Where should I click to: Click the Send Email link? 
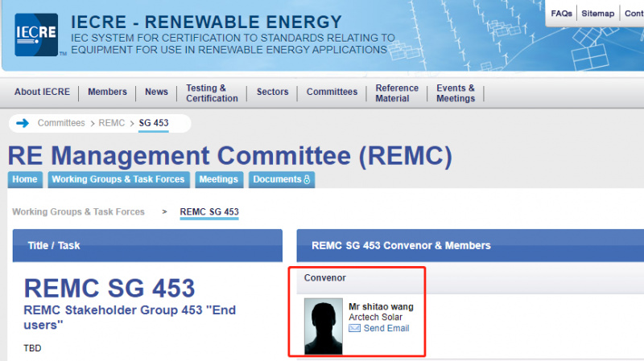click(x=386, y=329)
